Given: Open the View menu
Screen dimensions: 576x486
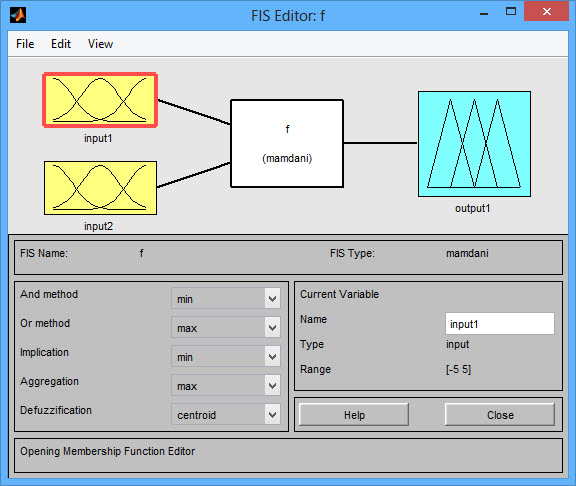Looking at the screenshot, I should 100,44.
